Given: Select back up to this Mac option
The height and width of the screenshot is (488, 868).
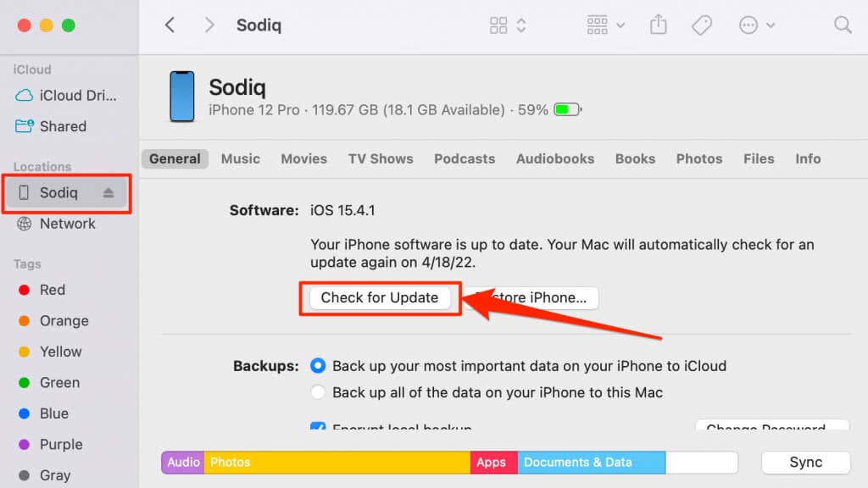Looking at the screenshot, I should click(318, 392).
